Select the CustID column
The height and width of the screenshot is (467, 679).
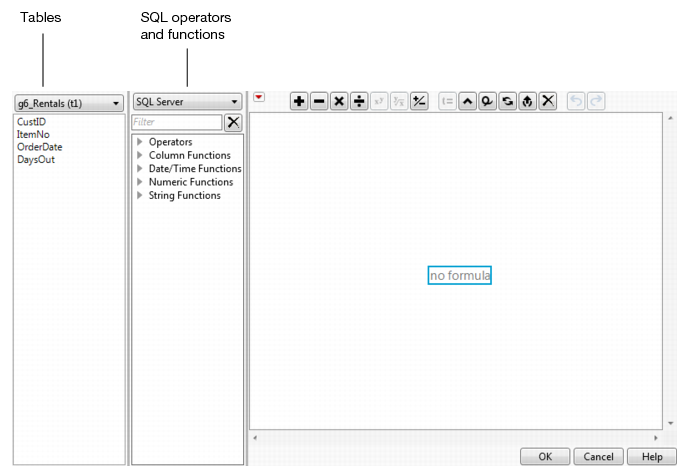(x=31, y=122)
